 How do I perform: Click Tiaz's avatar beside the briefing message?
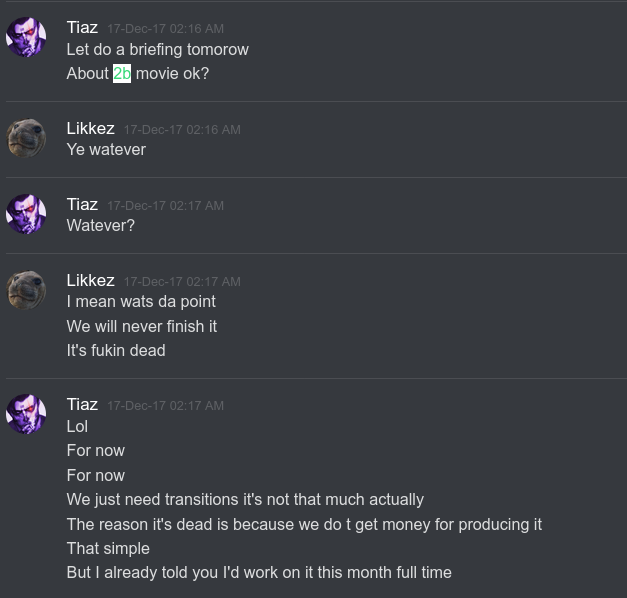(x=26, y=37)
